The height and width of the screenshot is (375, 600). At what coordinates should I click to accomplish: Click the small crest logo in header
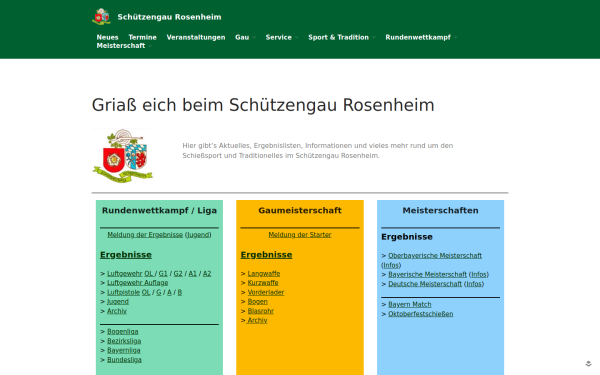(x=101, y=17)
